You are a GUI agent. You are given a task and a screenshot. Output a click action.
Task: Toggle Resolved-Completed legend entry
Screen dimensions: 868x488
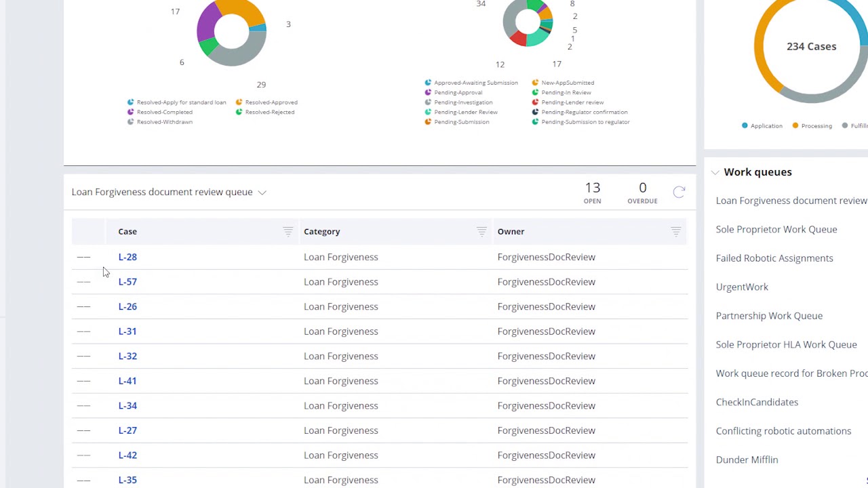point(164,112)
